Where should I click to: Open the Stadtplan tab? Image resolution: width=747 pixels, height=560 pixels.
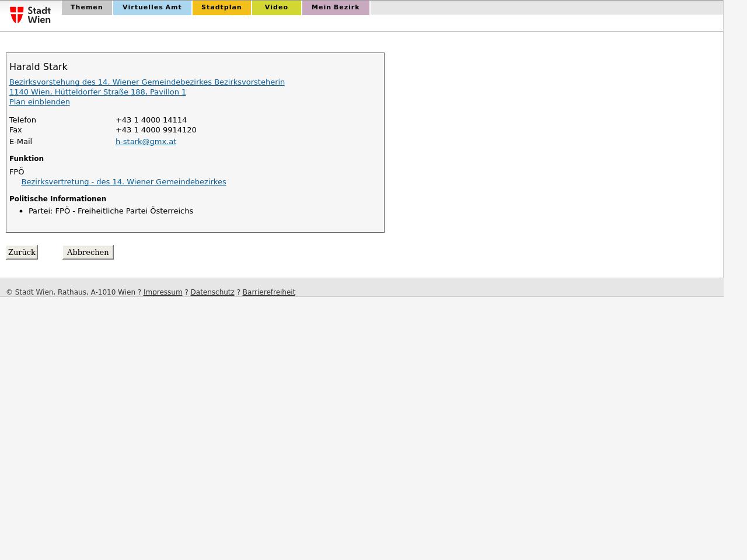tap(221, 8)
